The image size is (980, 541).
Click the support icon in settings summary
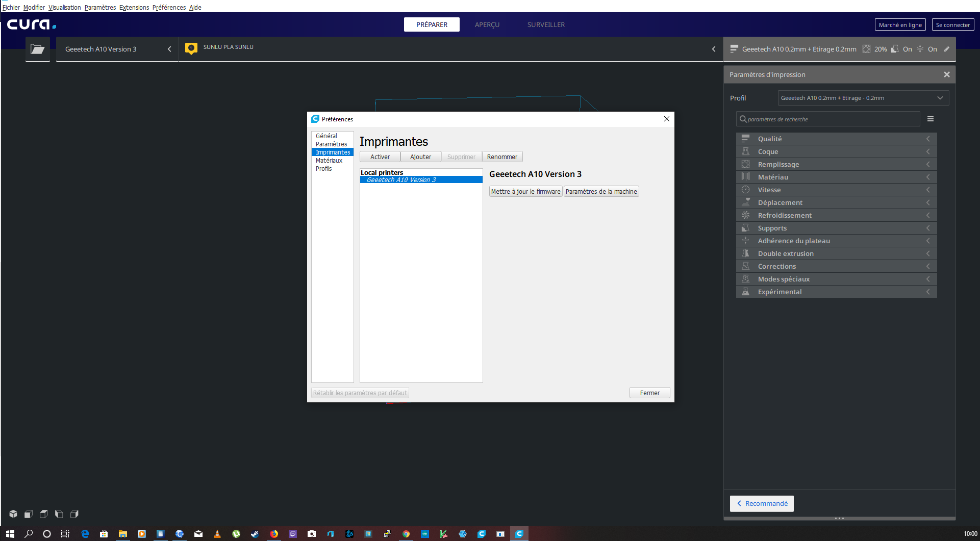pos(895,49)
